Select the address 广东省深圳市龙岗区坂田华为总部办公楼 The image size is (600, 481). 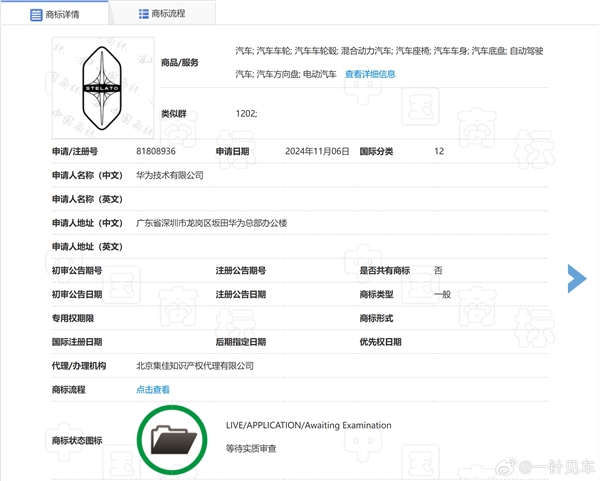(x=212, y=223)
